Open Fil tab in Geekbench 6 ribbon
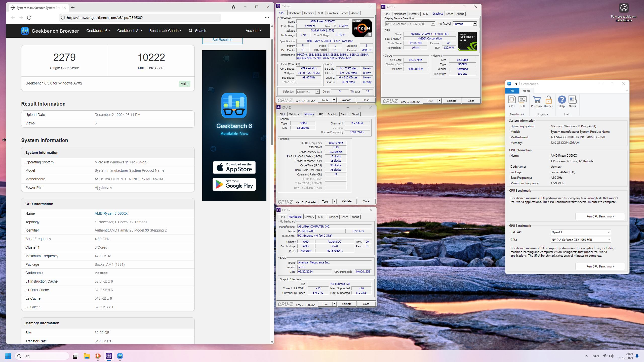Image resolution: width=644 pixels, height=362 pixels. click(512, 91)
